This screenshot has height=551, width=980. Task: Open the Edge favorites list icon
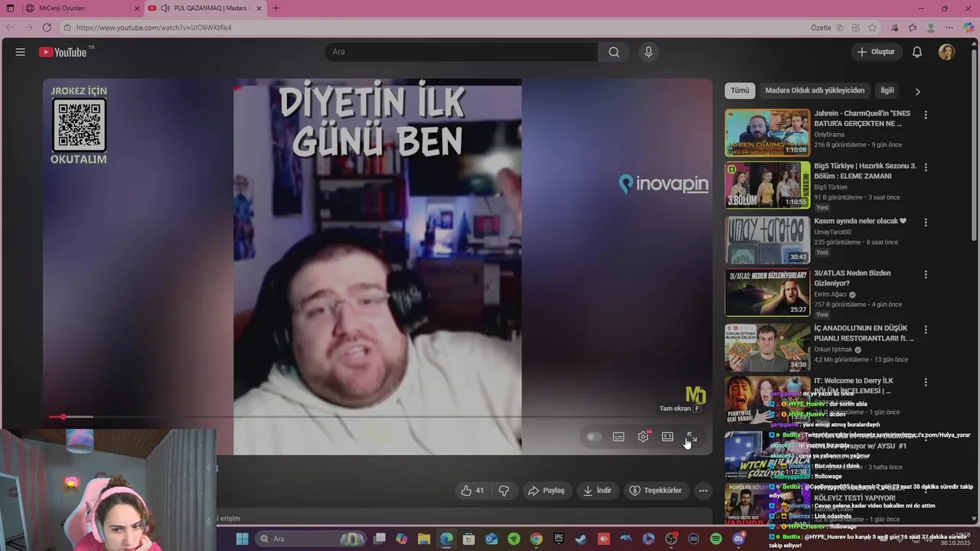click(913, 28)
